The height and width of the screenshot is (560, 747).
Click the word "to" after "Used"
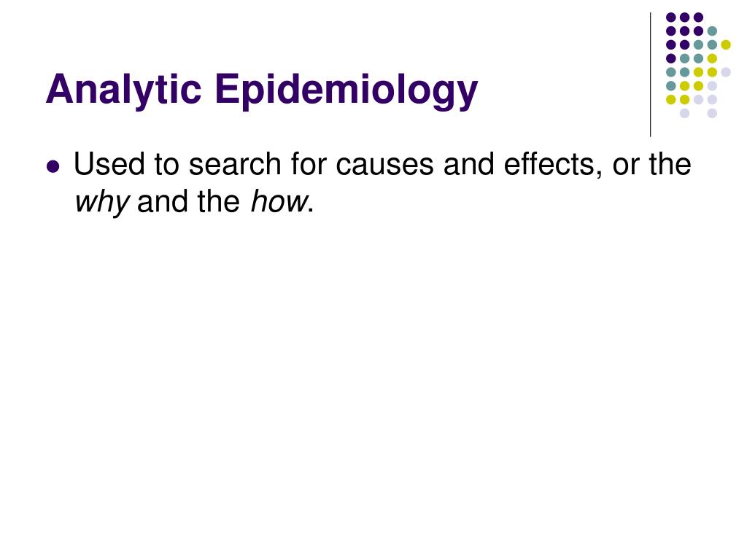(x=166, y=166)
